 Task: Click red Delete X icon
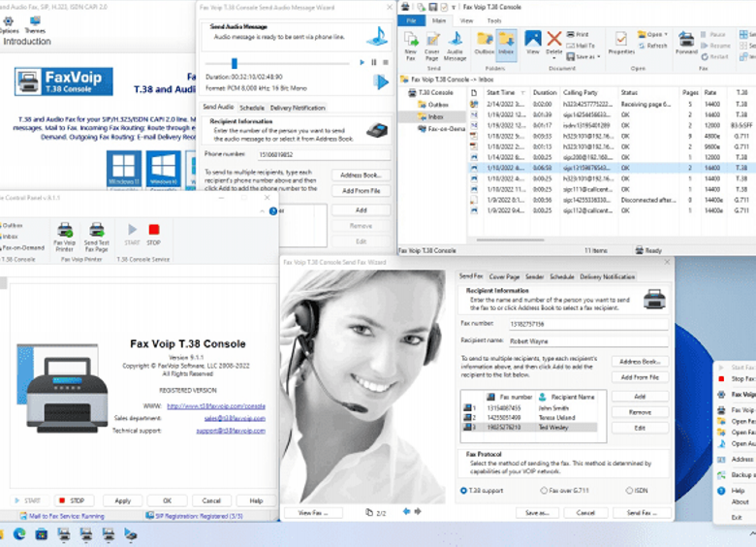pyautogui.click(x=554, y=39)
